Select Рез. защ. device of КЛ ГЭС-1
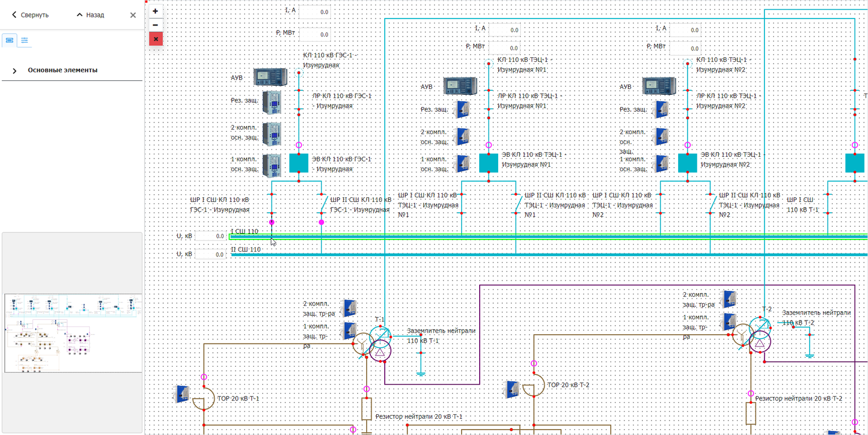The height and width of the screenshot is (435, 868). click(272, 102)
